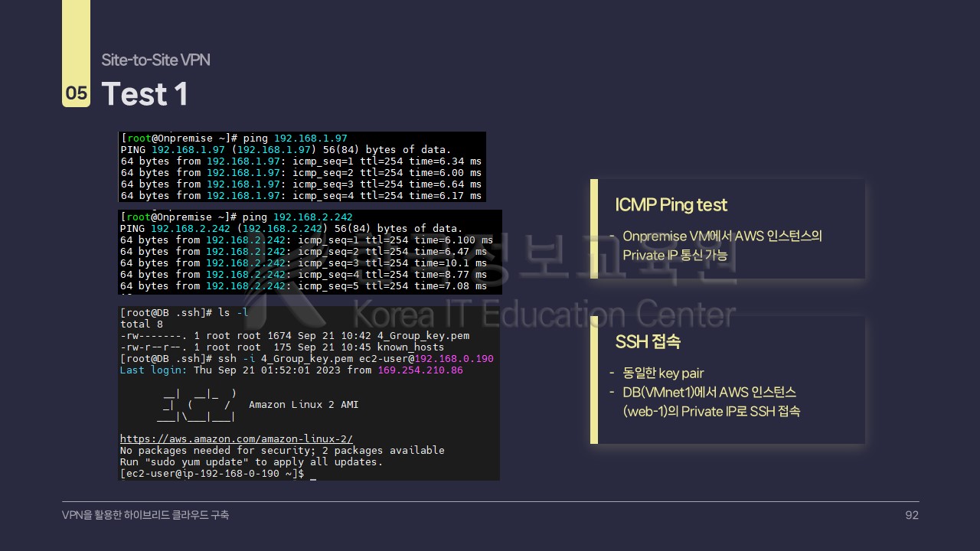Select the "time=10.1 ms" ping result row
This screenshot has height=551, width=980.
[x=303, y=263]
